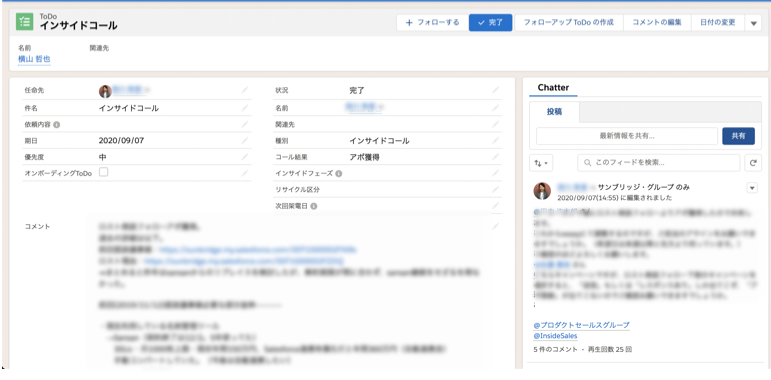Edit リサイクル区分 pencil icon
The image size is (771, 380).
tap(496, 189)
